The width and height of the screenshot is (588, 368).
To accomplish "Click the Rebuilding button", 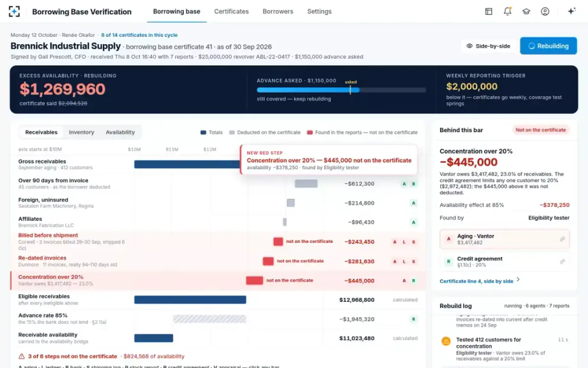I will 548,46.
